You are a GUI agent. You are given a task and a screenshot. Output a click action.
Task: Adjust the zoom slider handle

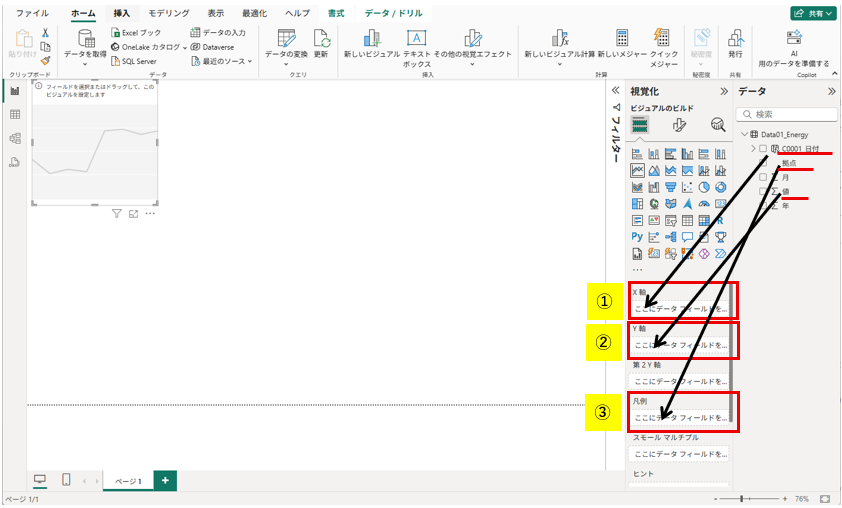point(742,499)
